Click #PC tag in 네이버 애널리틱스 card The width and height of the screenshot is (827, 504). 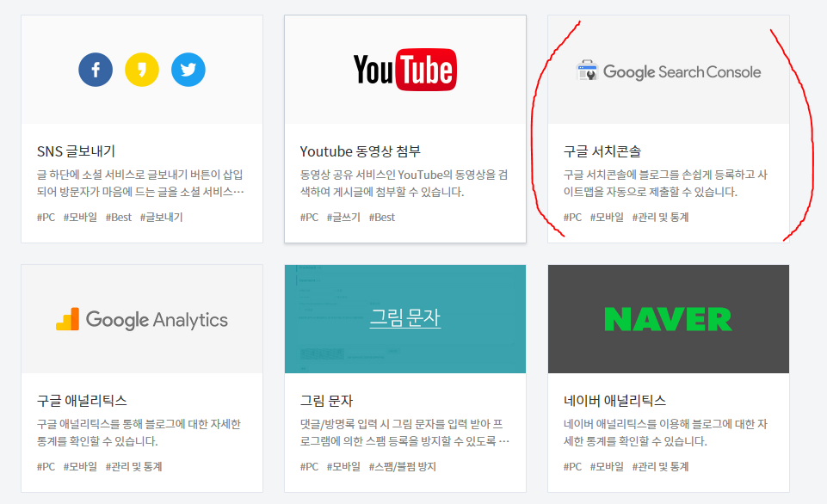(573, 466)
